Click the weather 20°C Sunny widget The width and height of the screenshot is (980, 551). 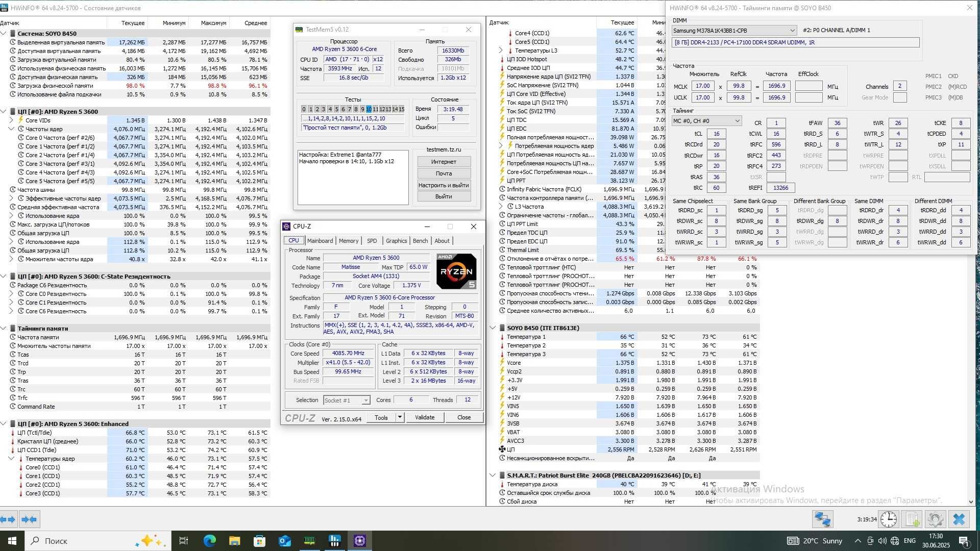tap(815, 541)
